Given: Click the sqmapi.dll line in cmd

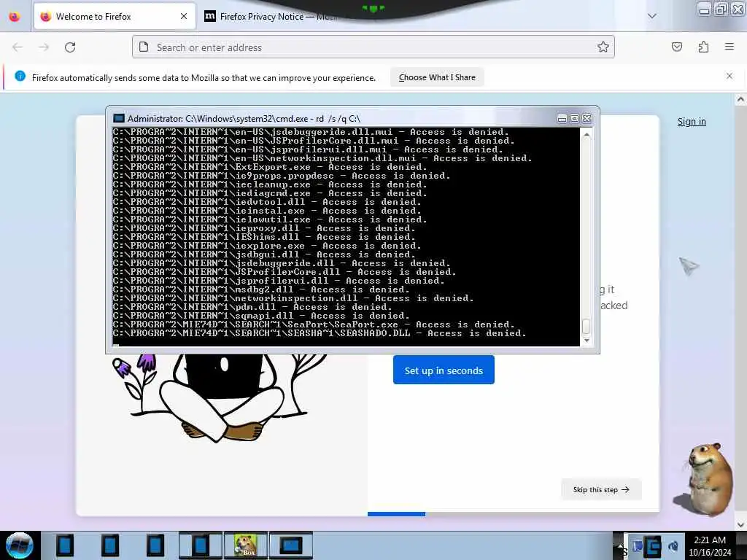Looking at the screenshot, I should [261, 316].
